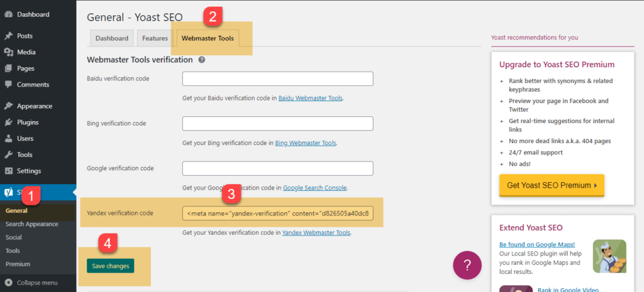Open Be found on Google Maps link

(x=537, y=245)
